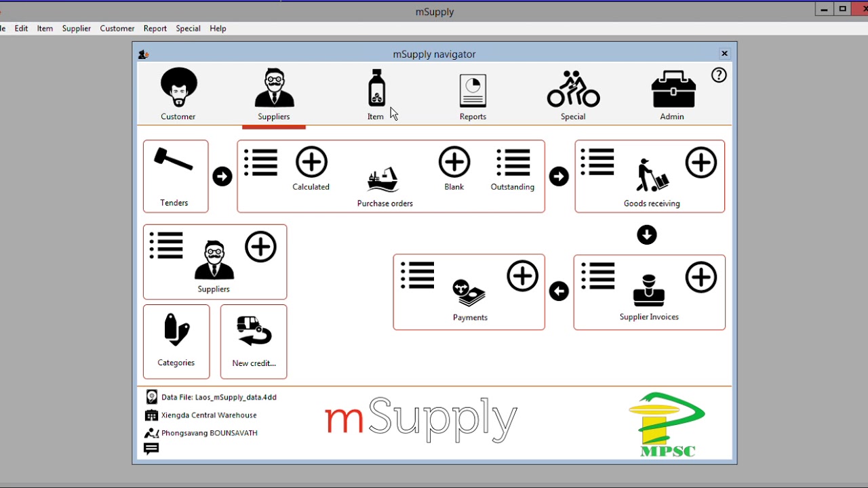Screen dimensions: 868x488
Task: Open the Reports tab
Action: pyautogui.click(x=473, y=96)
